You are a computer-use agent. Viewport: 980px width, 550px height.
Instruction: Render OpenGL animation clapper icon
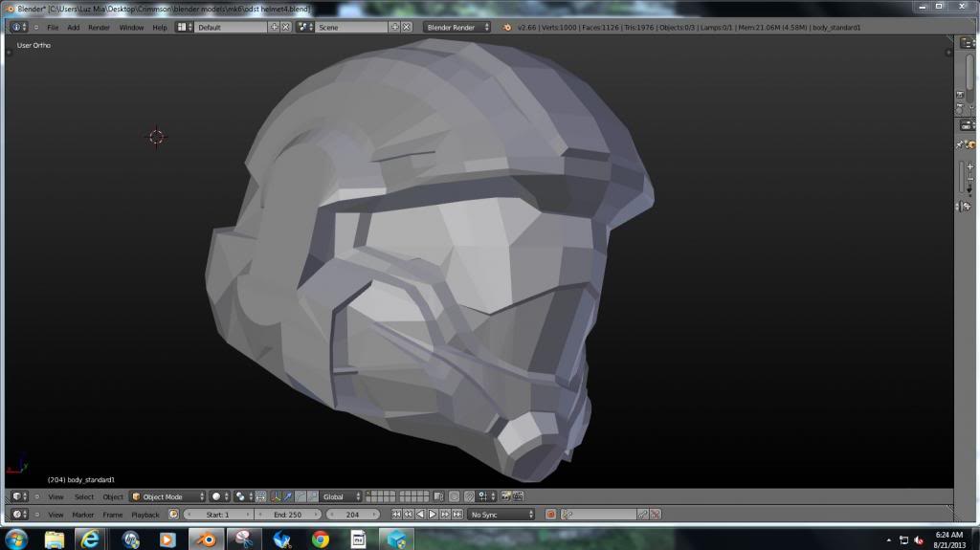tap(518, 496)
